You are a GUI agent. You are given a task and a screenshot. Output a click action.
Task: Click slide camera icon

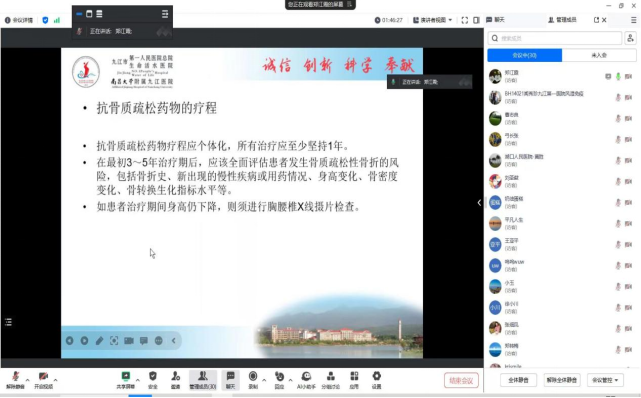(x=129, y=340)
